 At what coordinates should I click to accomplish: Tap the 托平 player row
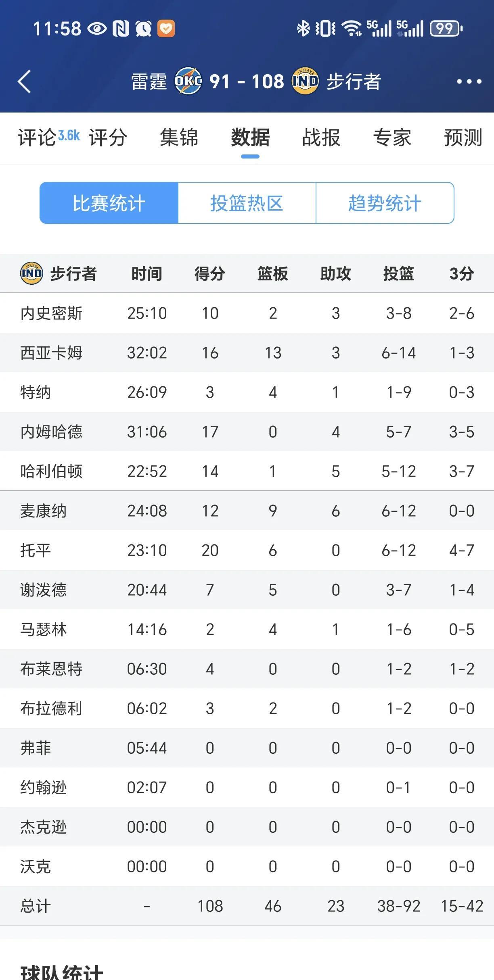point(247,550)
